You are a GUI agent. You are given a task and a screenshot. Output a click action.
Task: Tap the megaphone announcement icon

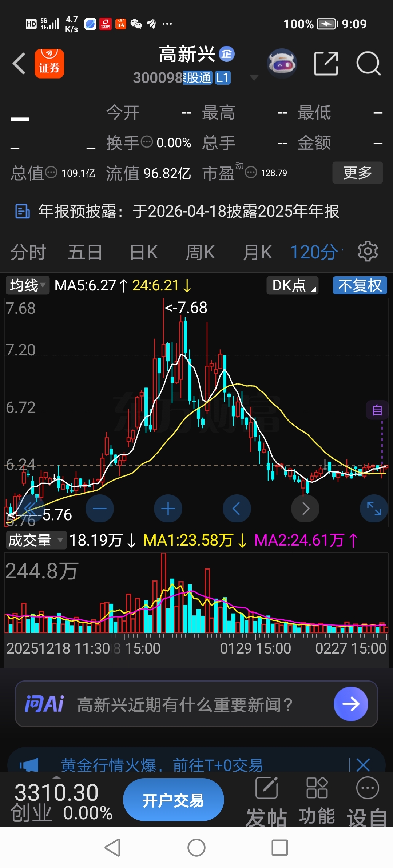[29, 764]
